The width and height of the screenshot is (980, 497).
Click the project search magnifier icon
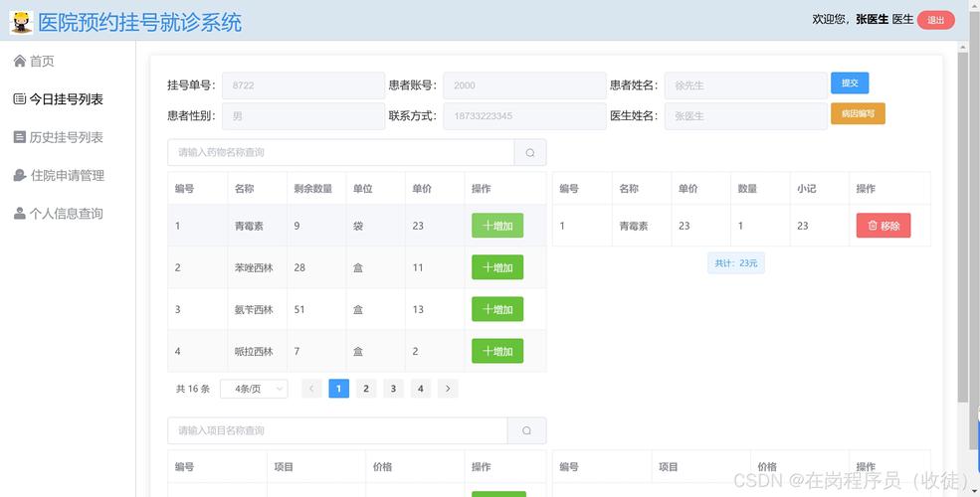point(527,430)
